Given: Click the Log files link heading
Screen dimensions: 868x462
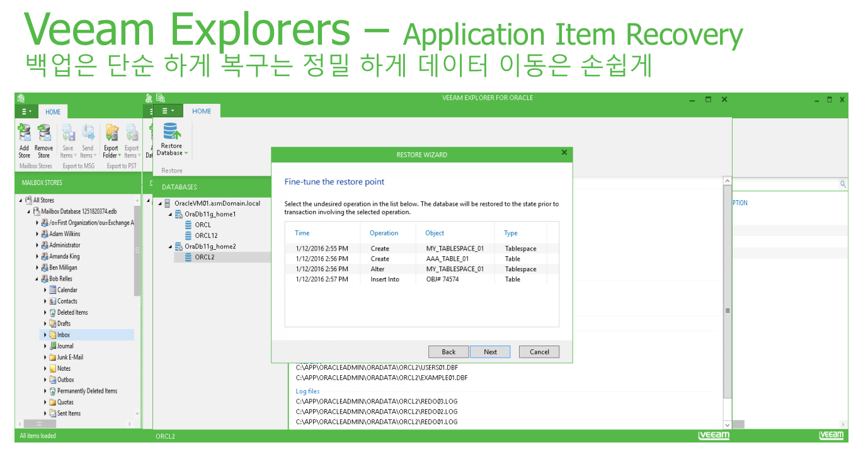Looking at the screenshot, I should (x=308, y=391).
